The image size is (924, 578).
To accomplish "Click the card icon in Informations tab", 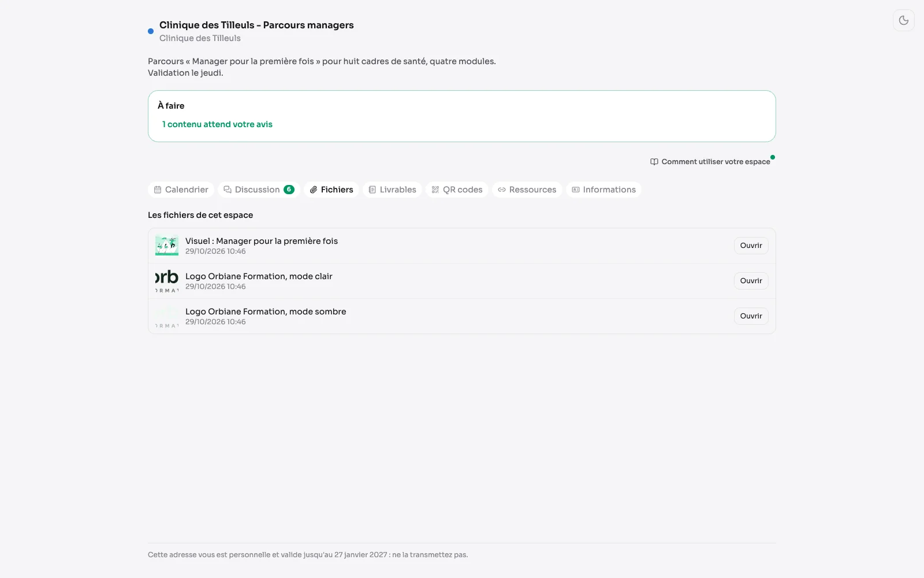I will (576, 190).
